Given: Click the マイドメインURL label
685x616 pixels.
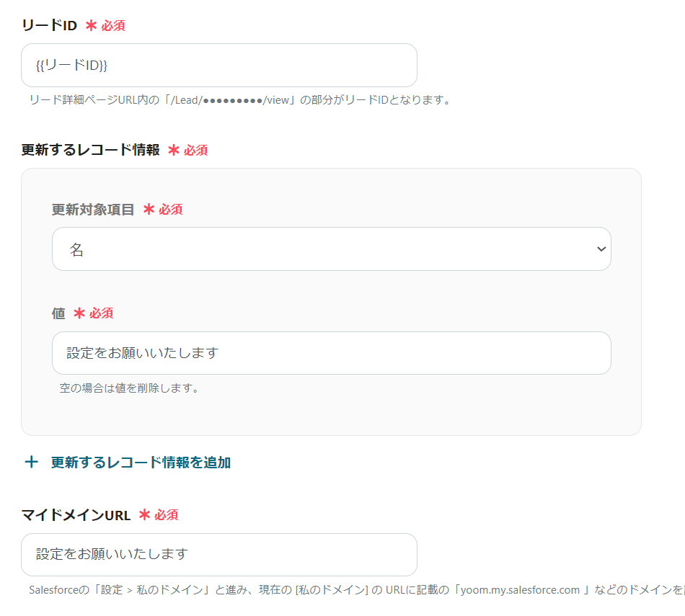Looking at the screenshot, I should 76,515.
